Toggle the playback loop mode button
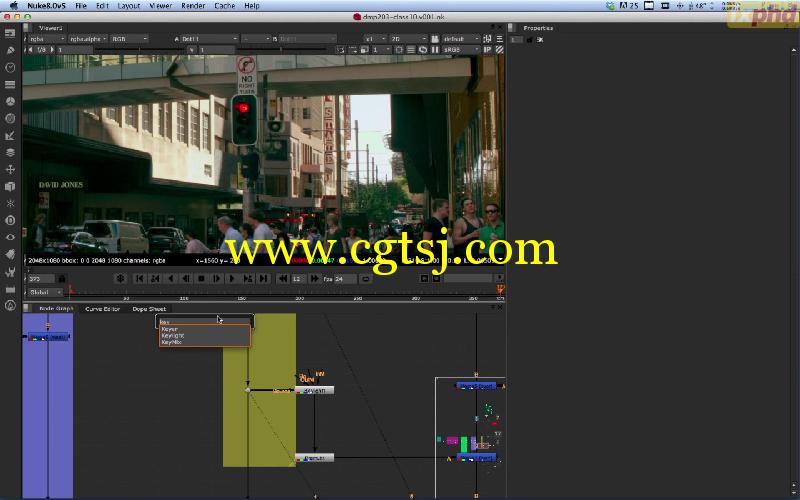This screenshot has width=800, height=500. tap(365, 279)
